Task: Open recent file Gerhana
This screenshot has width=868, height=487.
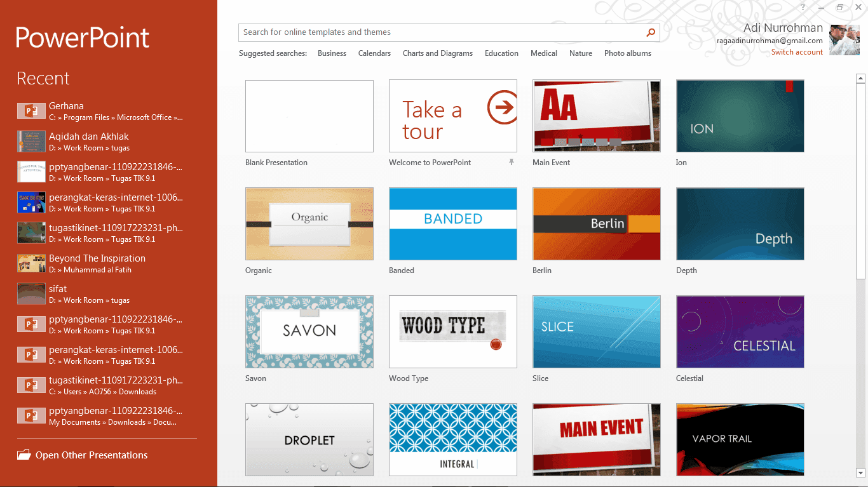Action: click(x=107, y=111)
